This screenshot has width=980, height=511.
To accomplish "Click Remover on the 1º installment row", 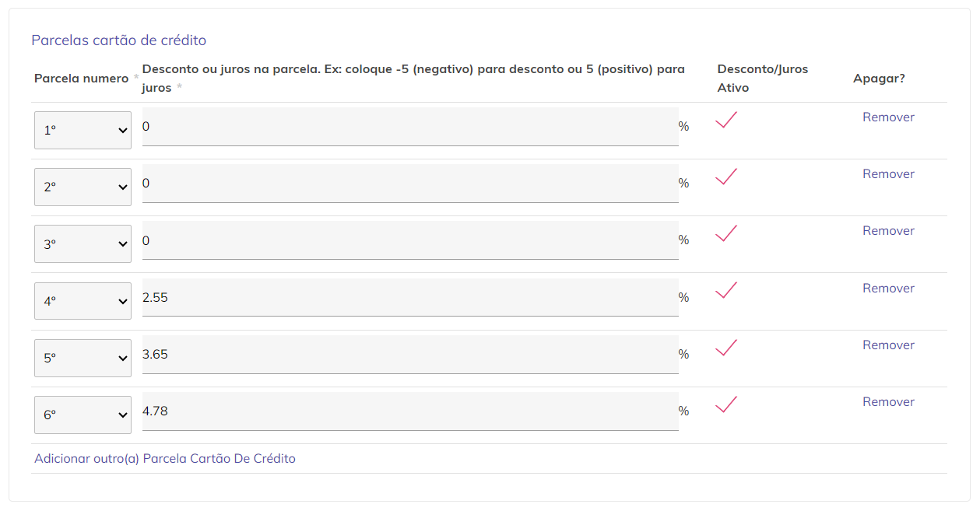I will click(x=888, y=117).
